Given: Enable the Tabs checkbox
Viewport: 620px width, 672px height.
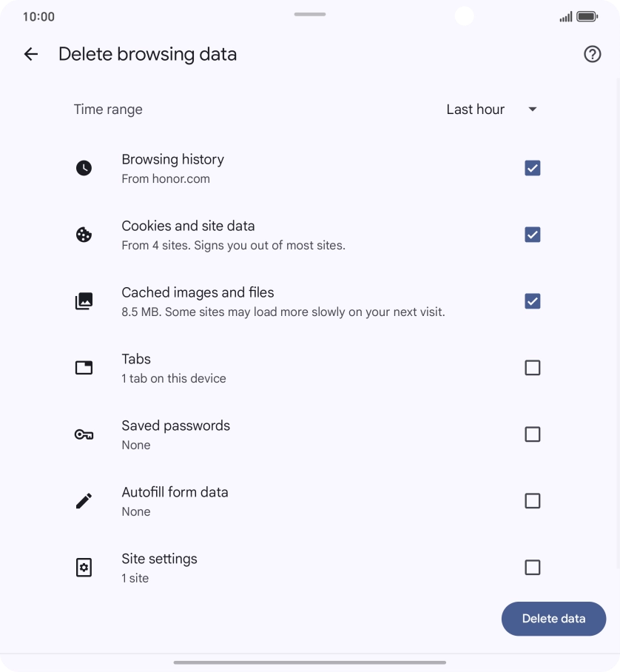Looking at the screenshot, I should click(532, 367).
